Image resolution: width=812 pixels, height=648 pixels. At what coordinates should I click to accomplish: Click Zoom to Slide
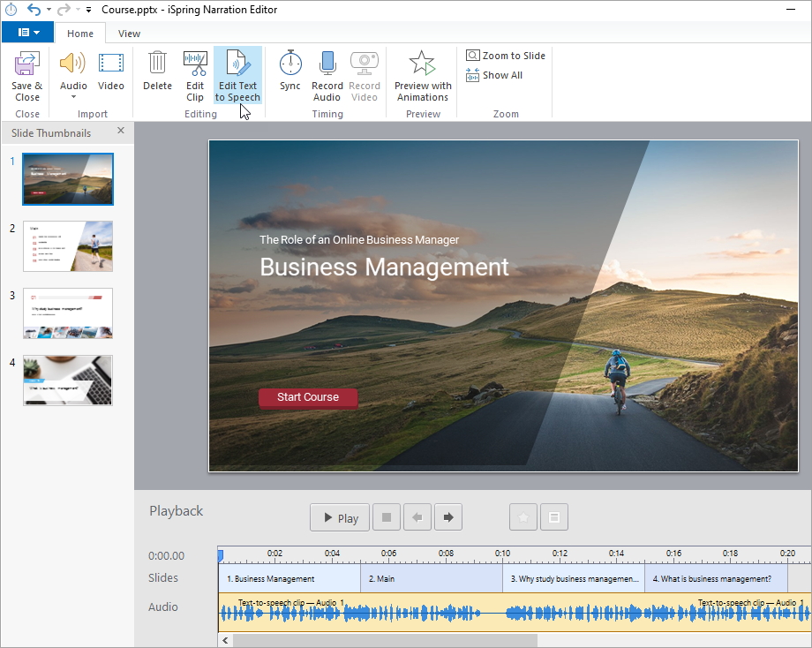coord(506,56)
